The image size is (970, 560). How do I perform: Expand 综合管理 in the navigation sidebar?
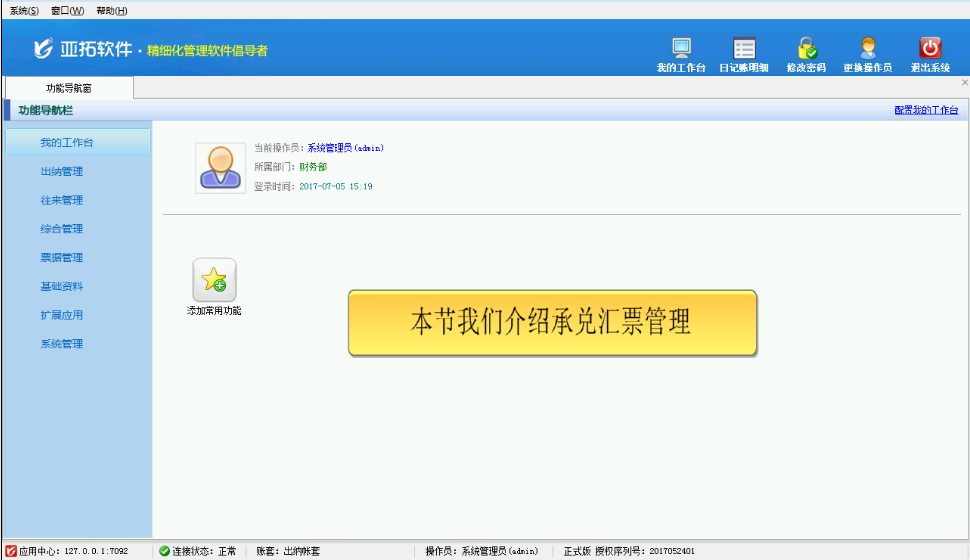click(62, 229)
